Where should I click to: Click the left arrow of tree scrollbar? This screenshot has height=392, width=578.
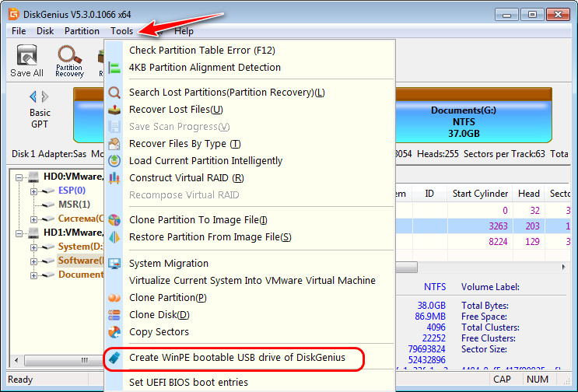coord(16,360)
